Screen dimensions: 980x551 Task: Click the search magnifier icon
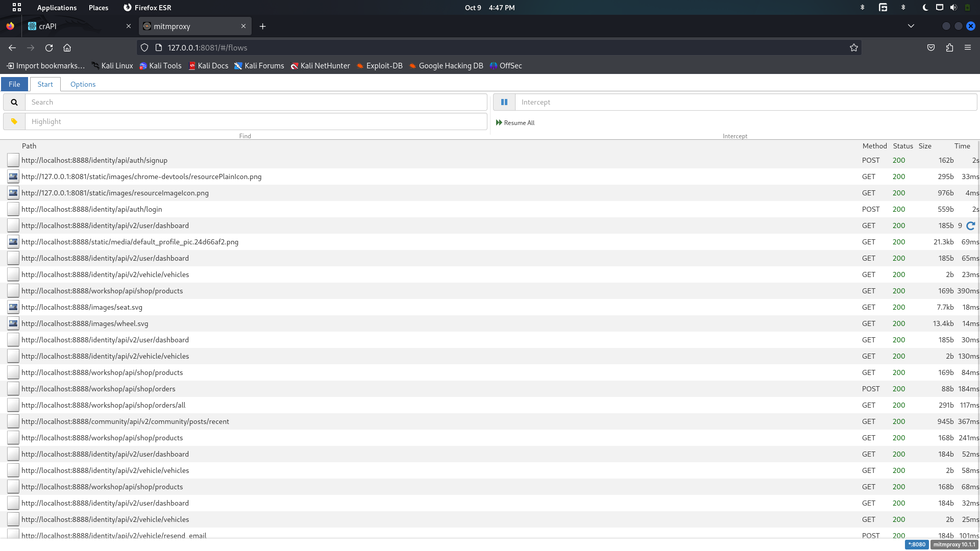[14, 102]
